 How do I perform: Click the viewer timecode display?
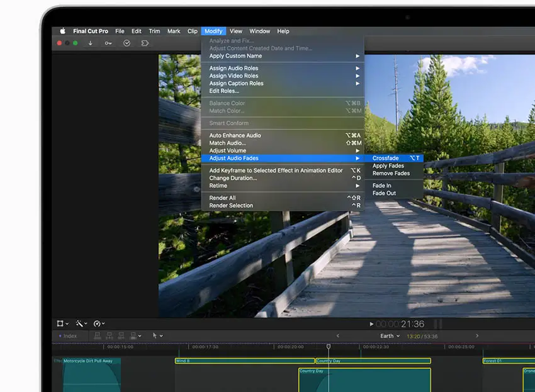400,324
